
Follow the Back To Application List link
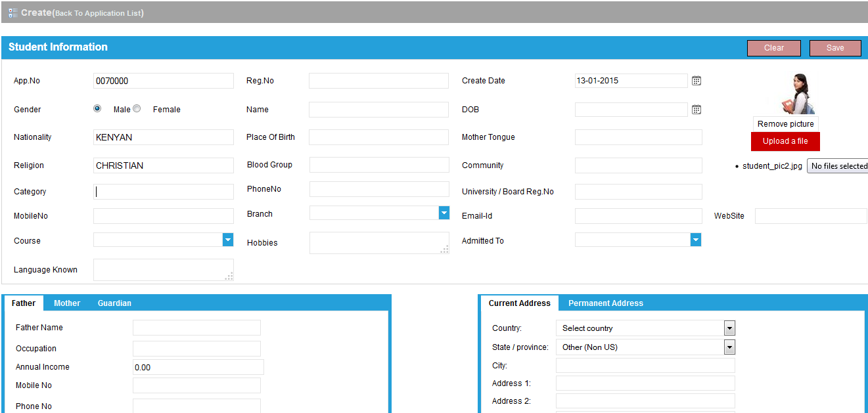[99, 13]
